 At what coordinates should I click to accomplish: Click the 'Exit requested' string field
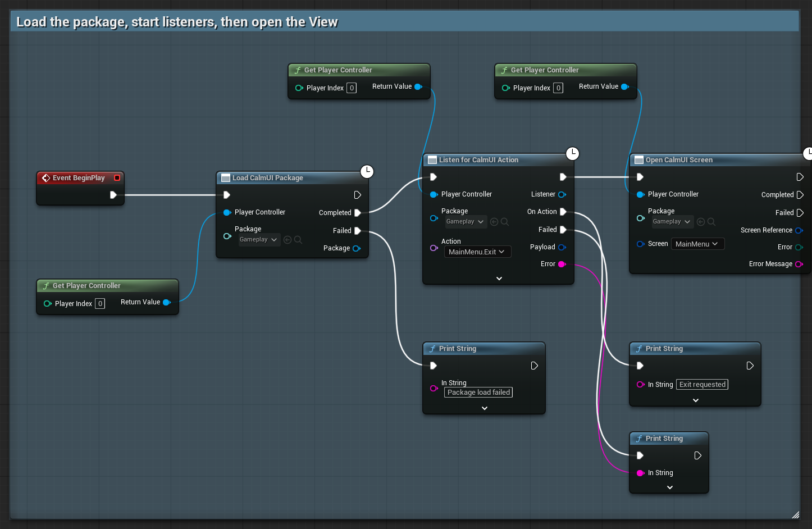point(702,385)
